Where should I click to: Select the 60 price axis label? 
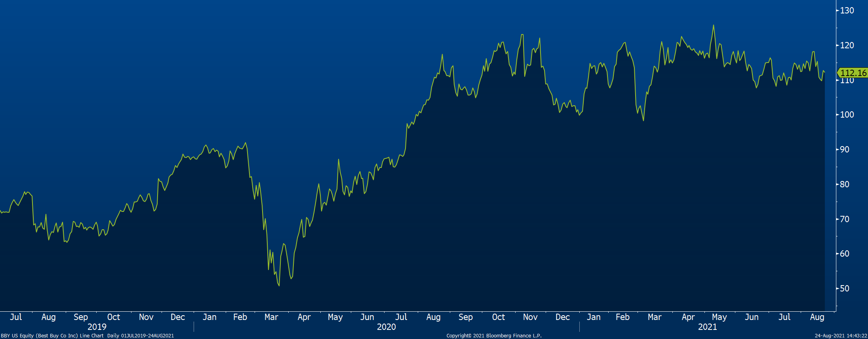[845, 254]
